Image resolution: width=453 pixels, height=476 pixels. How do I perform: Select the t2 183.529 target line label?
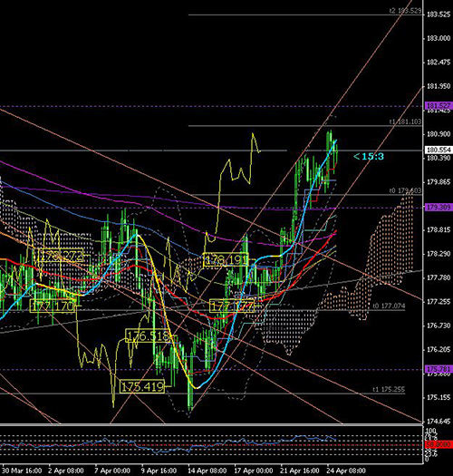tap(405, 11)
